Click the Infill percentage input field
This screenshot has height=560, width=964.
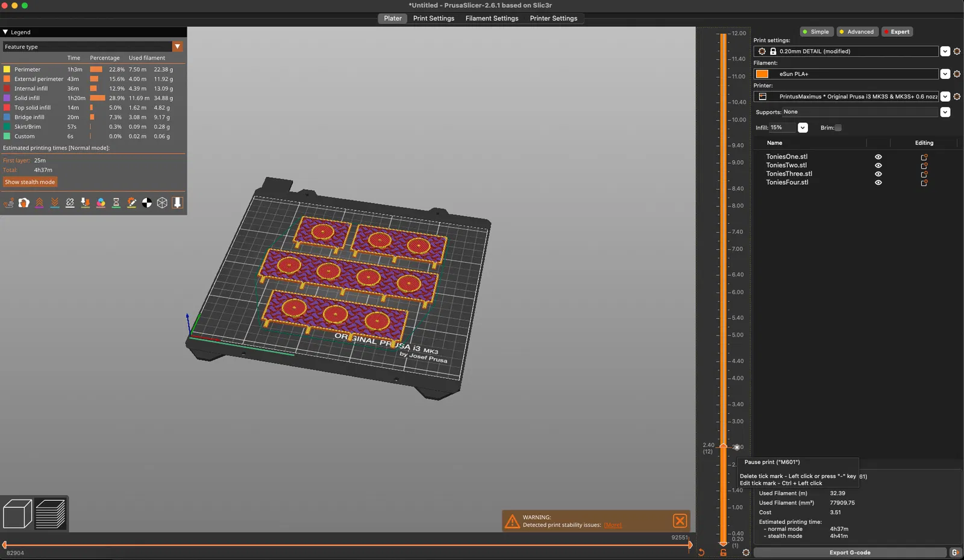(x=781, y=128)
